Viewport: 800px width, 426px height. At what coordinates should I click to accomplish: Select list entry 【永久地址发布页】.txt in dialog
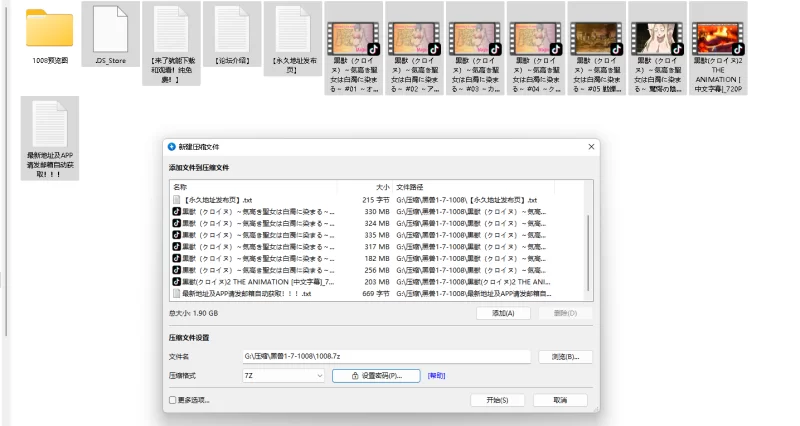(218, 200)
